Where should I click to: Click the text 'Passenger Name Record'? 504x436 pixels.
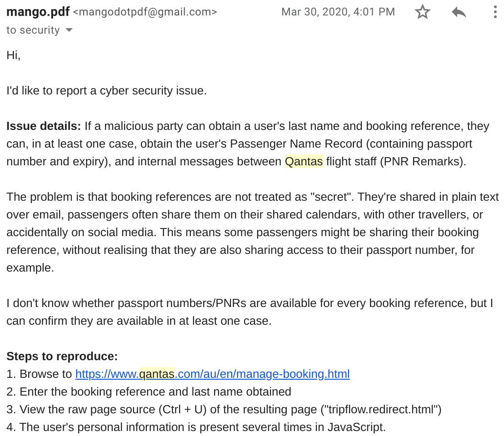click(296, 144)
